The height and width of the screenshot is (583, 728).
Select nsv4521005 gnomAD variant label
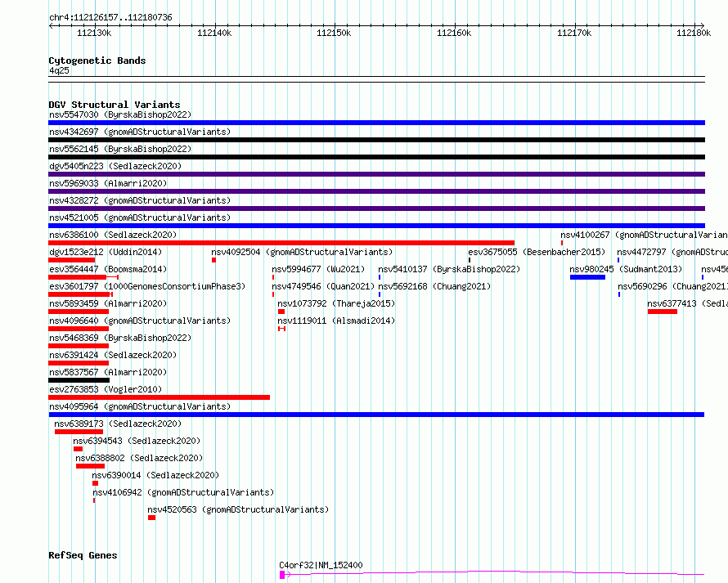(x=140, y=218)
